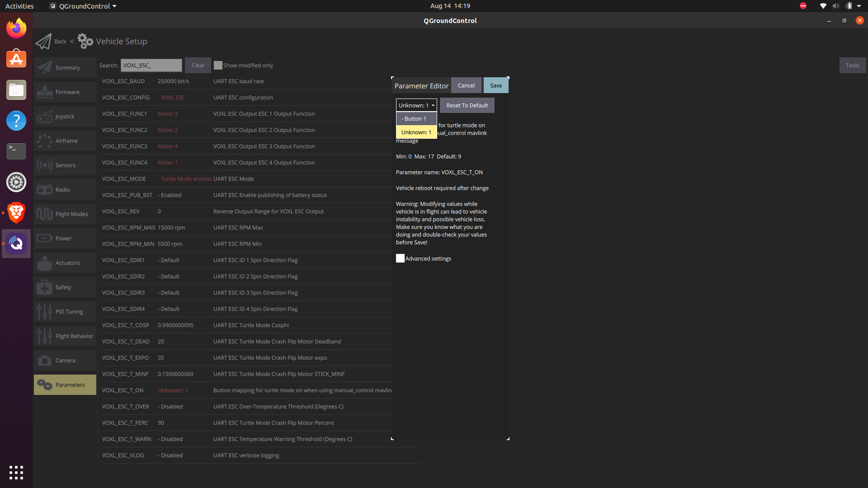Click the Camera sidebar icon

(x=44, y=361)
